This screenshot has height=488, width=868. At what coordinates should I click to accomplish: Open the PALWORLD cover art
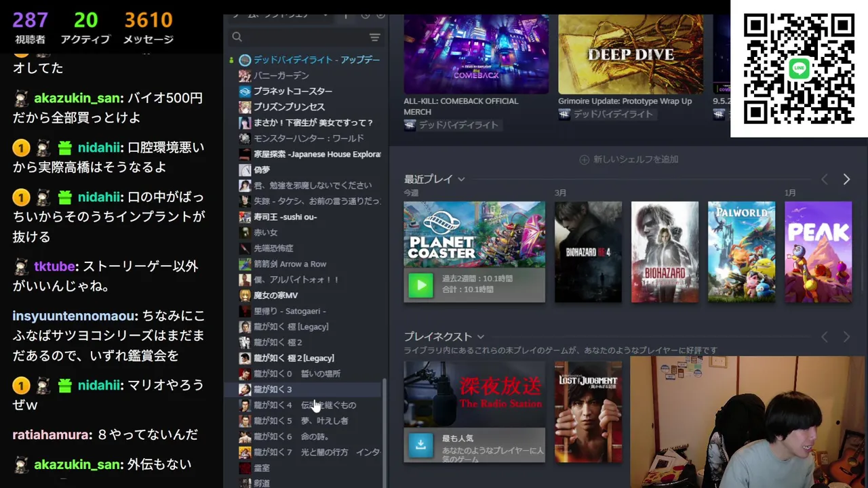click(741, 251)
